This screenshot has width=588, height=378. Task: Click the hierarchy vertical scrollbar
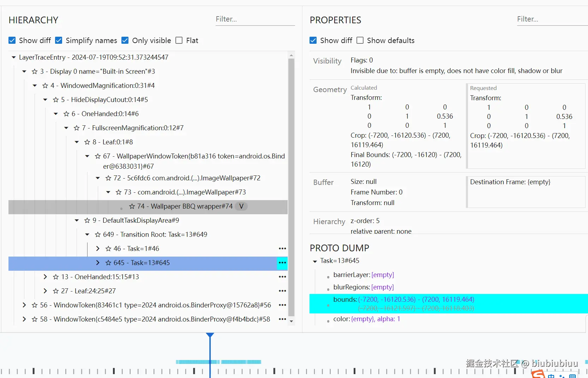[x=291, y=187]
